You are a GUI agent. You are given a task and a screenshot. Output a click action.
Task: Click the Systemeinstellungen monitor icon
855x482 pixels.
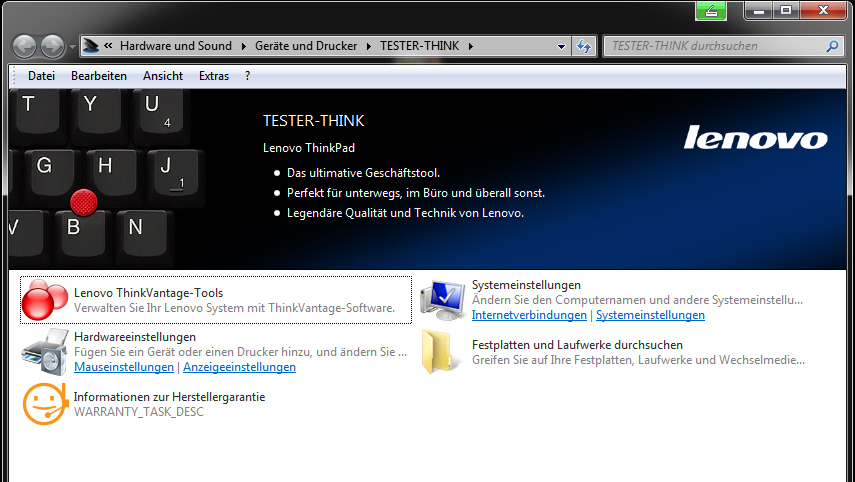(443, 300)
